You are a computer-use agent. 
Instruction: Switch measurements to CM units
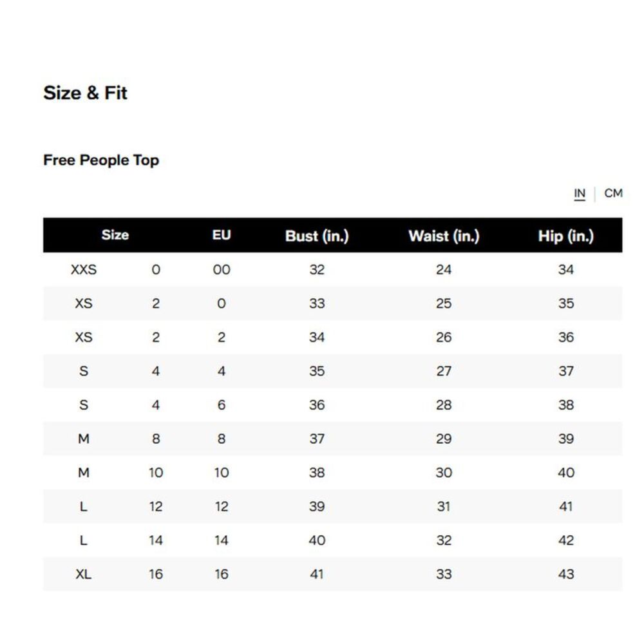pyautogui.click(x=613, y=193)
